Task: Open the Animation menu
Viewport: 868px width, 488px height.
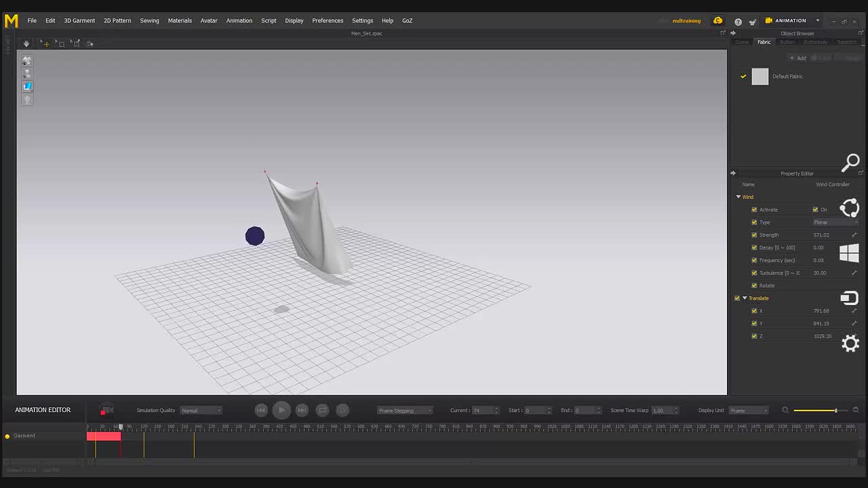Action: [239, 21]
